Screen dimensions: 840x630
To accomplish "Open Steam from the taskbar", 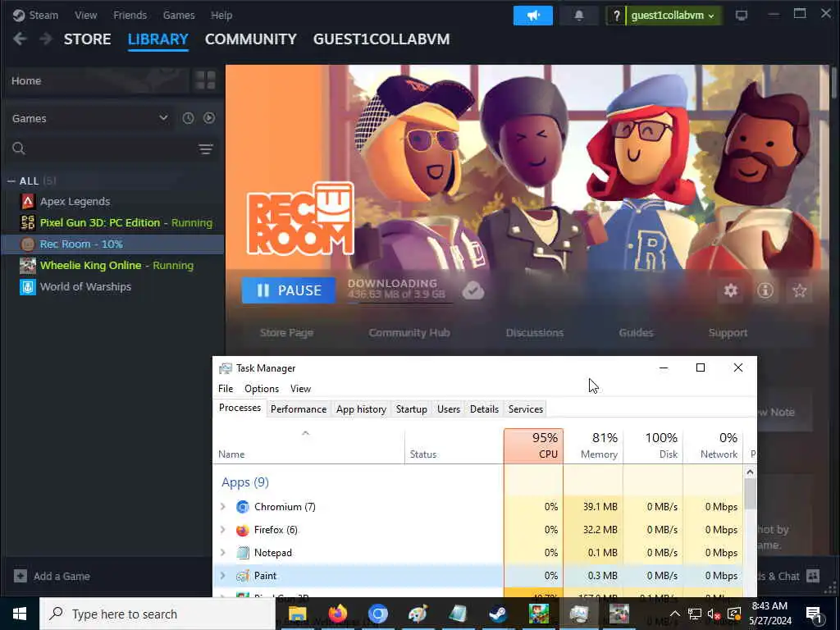I will pos(498,614).
